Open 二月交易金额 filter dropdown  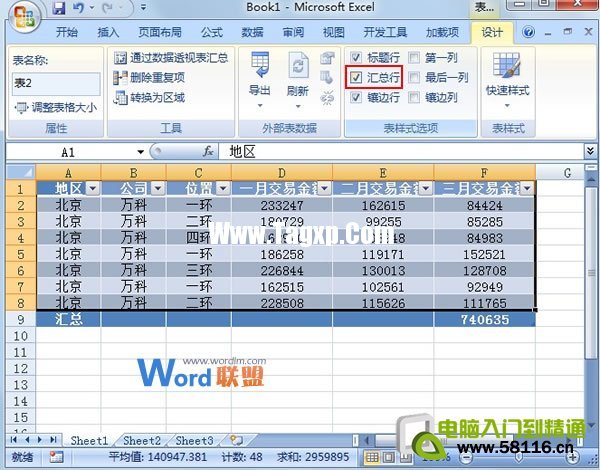pyautogui.click(x=425, y=188)
